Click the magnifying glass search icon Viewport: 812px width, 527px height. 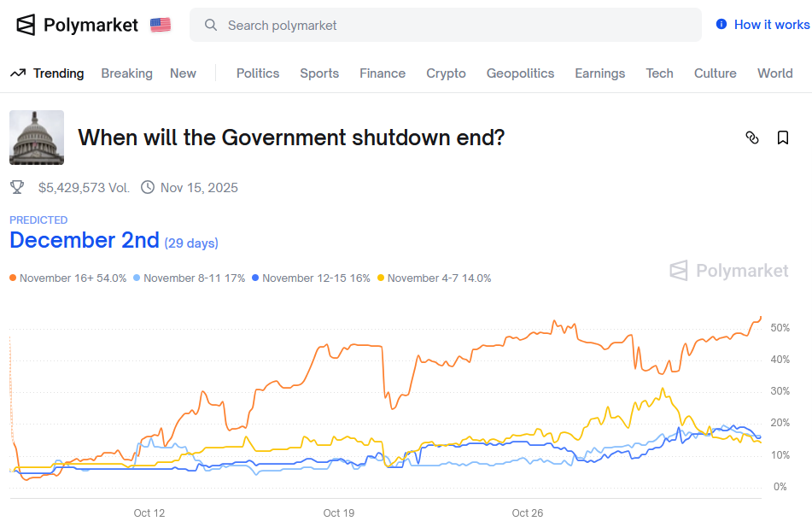211,26
